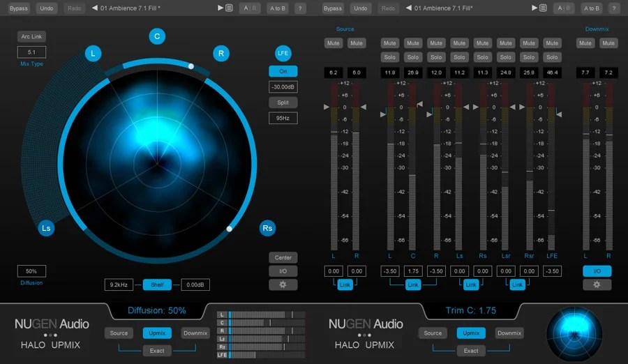Open preset name dropdown in right plugin window

coord(443,8)
